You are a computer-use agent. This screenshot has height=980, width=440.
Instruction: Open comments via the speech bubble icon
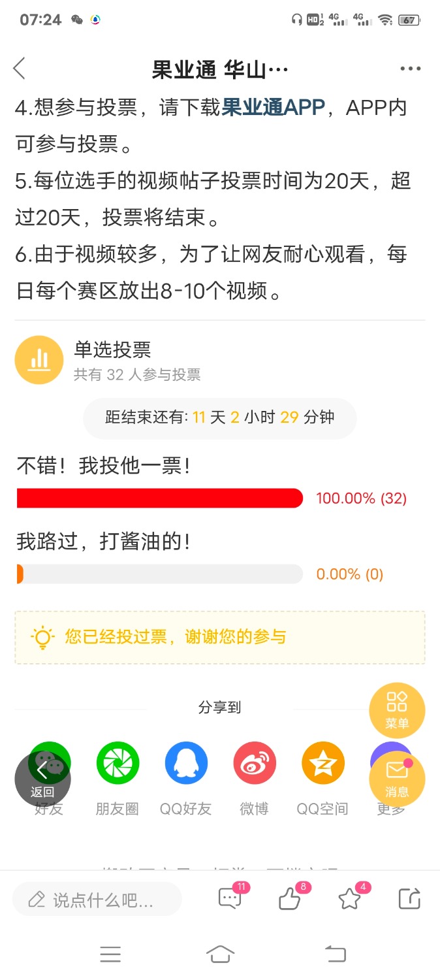pos(230,899)
